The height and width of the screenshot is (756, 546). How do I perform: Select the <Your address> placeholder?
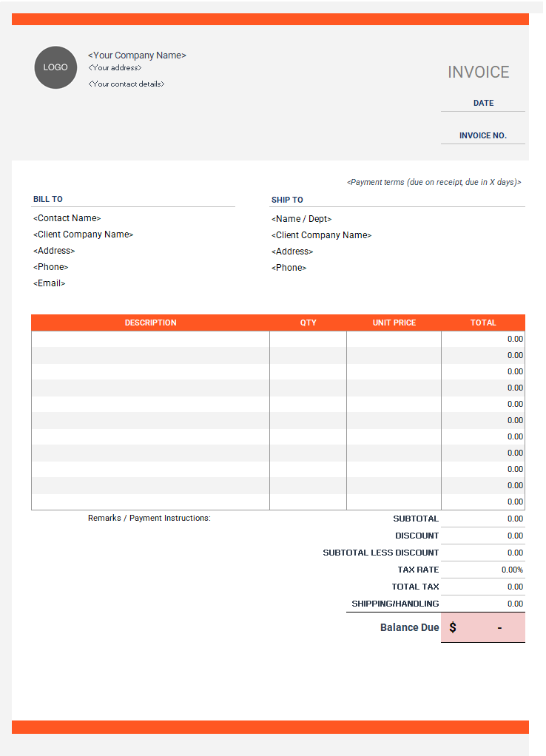point(115,68)
